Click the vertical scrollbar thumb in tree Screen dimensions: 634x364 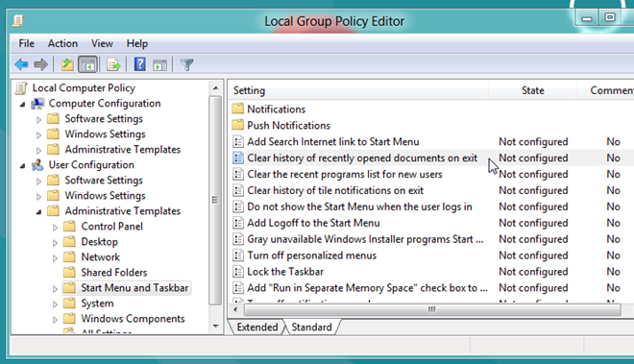point(215,200)
